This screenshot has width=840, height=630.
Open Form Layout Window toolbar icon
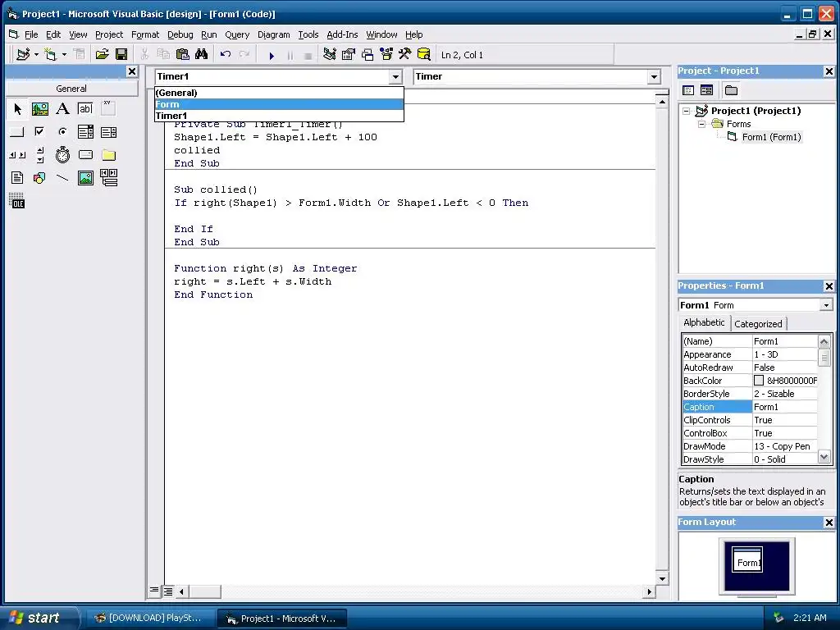(x=367, y=55)
